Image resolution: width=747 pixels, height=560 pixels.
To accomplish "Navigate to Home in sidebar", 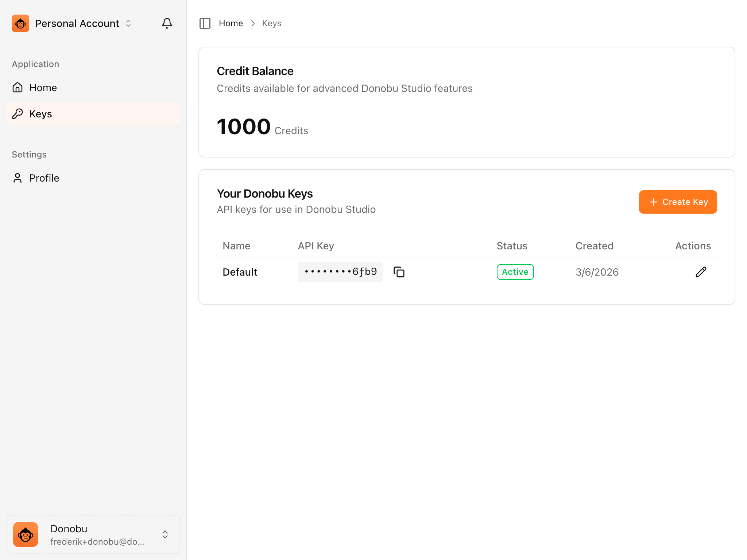I will point(43,87).
